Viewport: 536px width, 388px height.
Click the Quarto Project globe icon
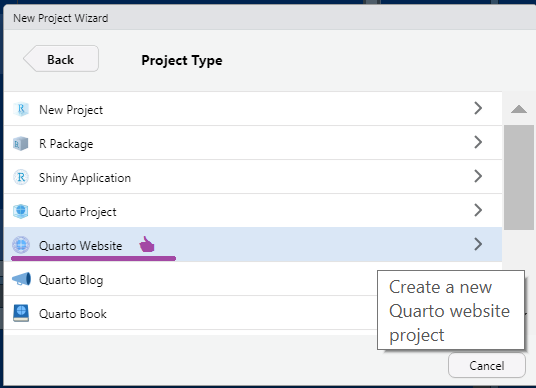21,211
